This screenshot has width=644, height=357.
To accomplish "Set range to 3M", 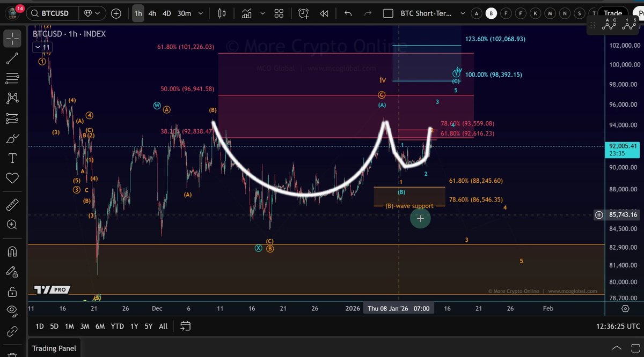I will 85,326.
